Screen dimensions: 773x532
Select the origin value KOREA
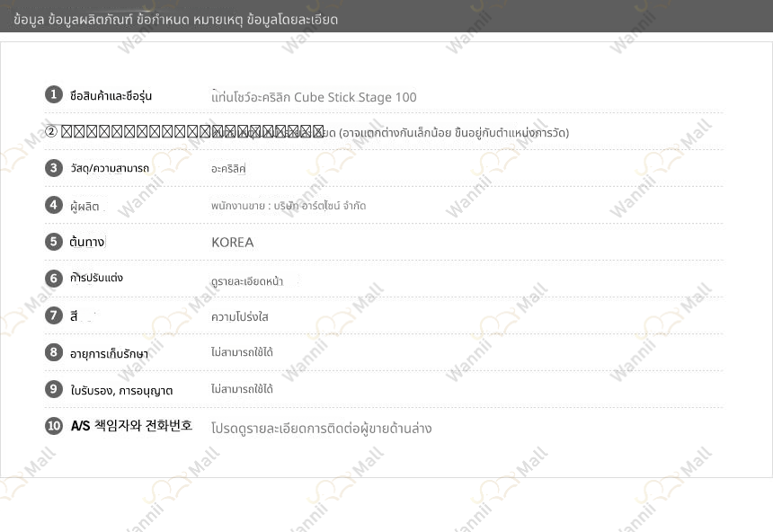click(x=233, y=242)
